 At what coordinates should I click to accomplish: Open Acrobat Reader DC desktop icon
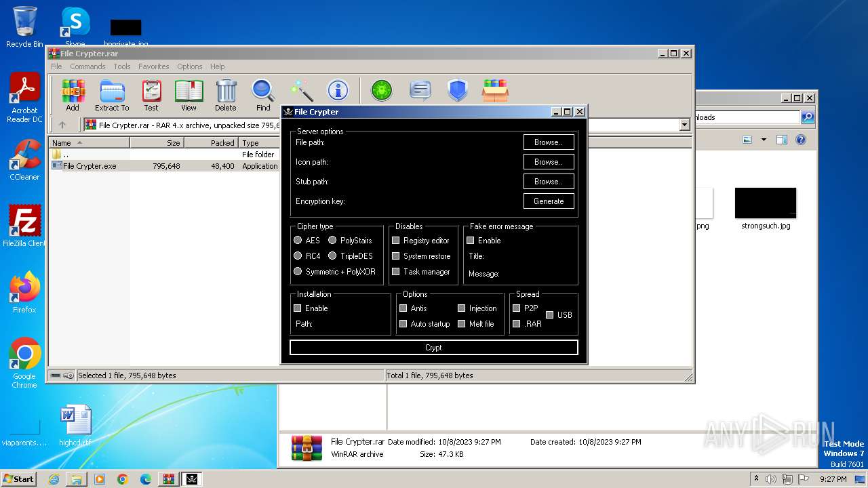coord(25,98)
